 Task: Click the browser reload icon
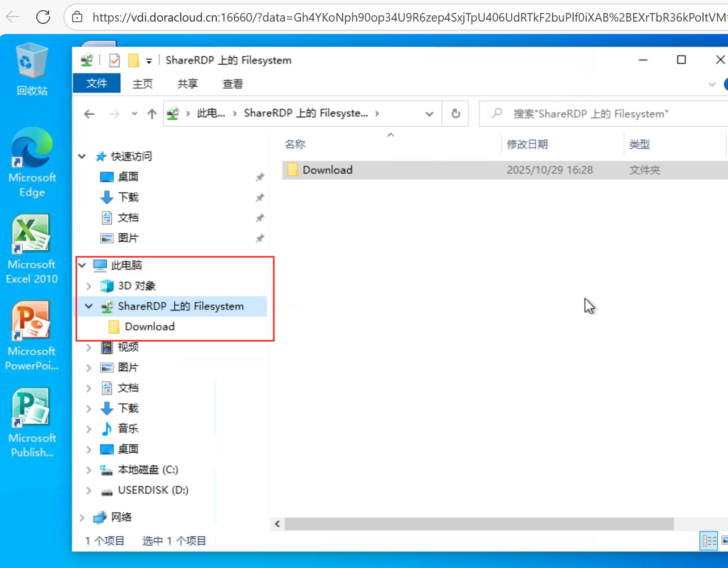pos(43,17)
